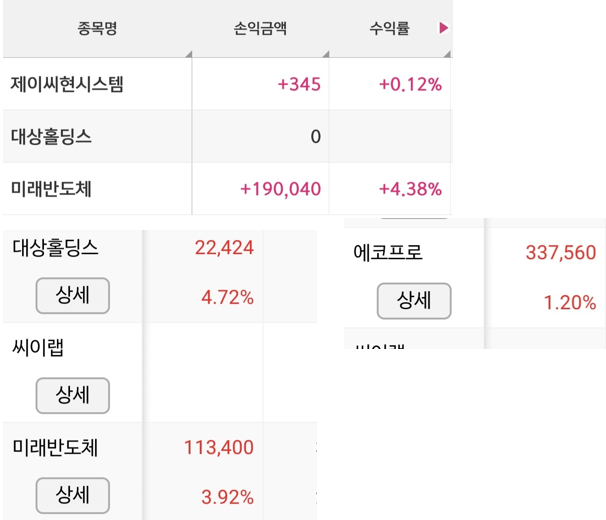This screenshot has width=606, height=520.
Task: Open 상세 for 미래반도체
Action: [73, 495]
